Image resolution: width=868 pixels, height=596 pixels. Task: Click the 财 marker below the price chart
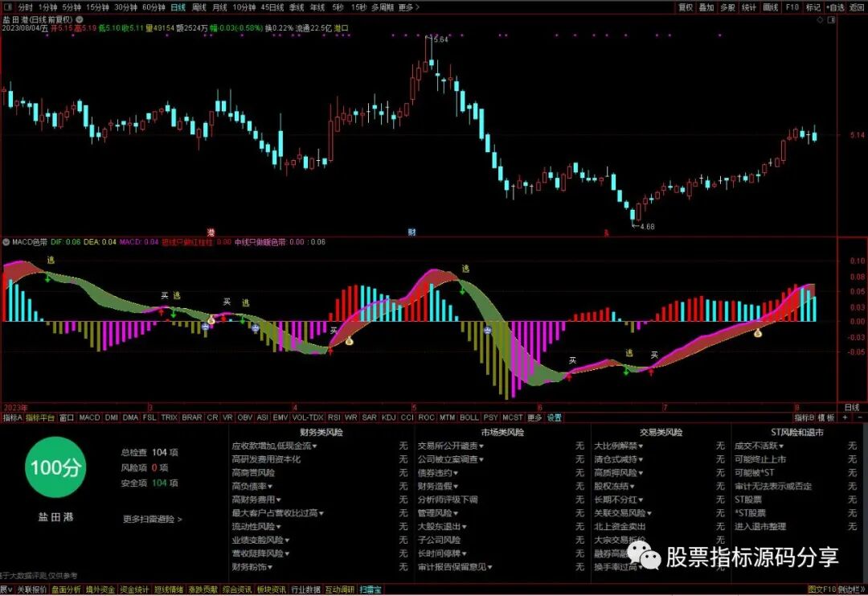coord(411,232)
